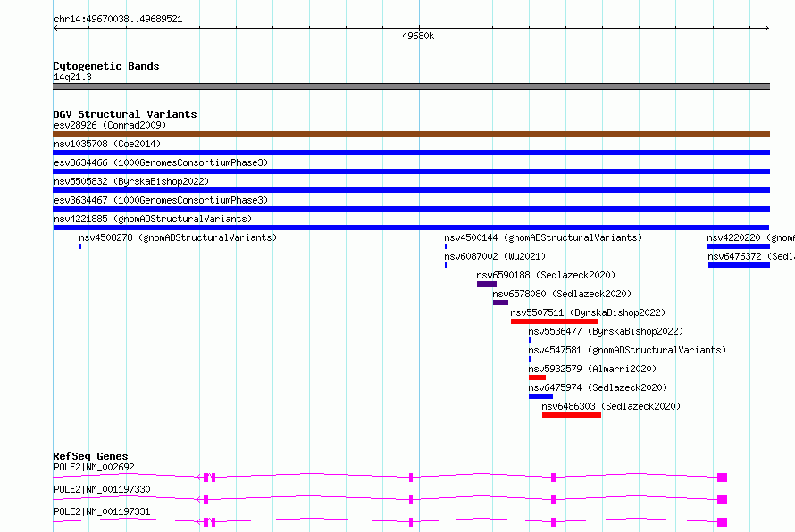Click the nsv5505832 blue variant bar
Viewport: 795px width, 532px height.
[411, 190]
